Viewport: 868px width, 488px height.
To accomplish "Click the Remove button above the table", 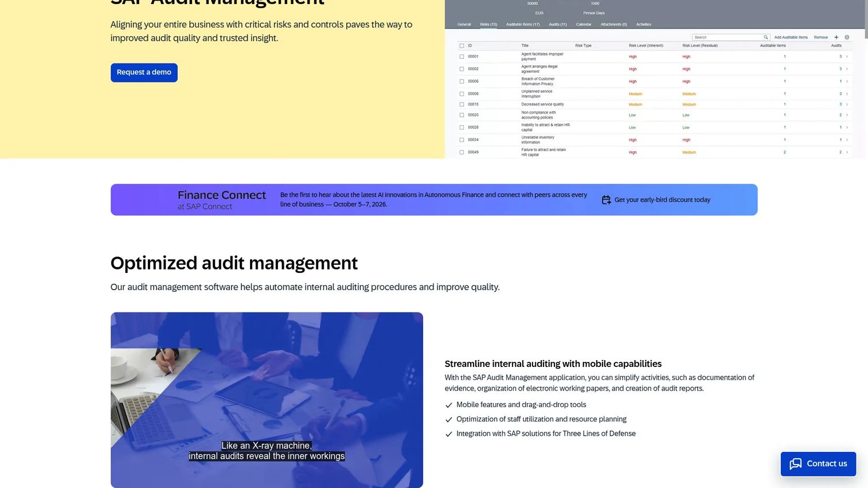I will pyautogui.click(x=821, y=37).
